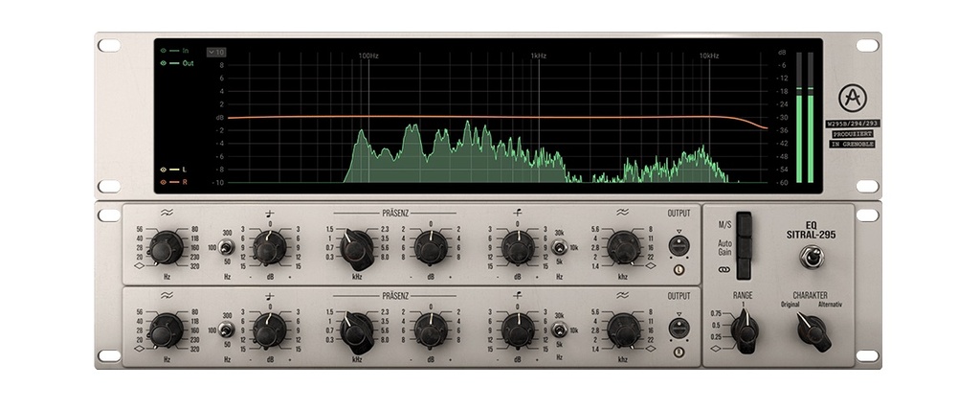The image size is (980, 409).
Task: Click the RANGE knob off diamond marker
Action: [716, 349]
